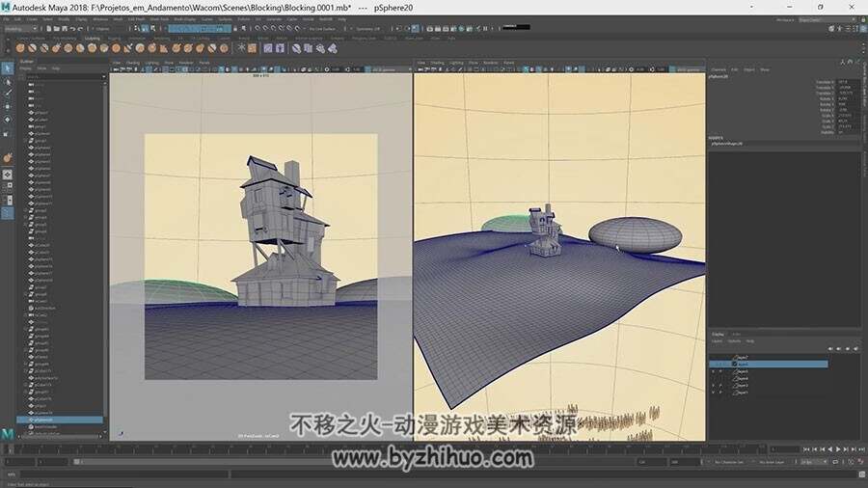This screenshot has height=488, width=868.
Task: Open the Modeling menu set dropdown
Action: point(21,29)
